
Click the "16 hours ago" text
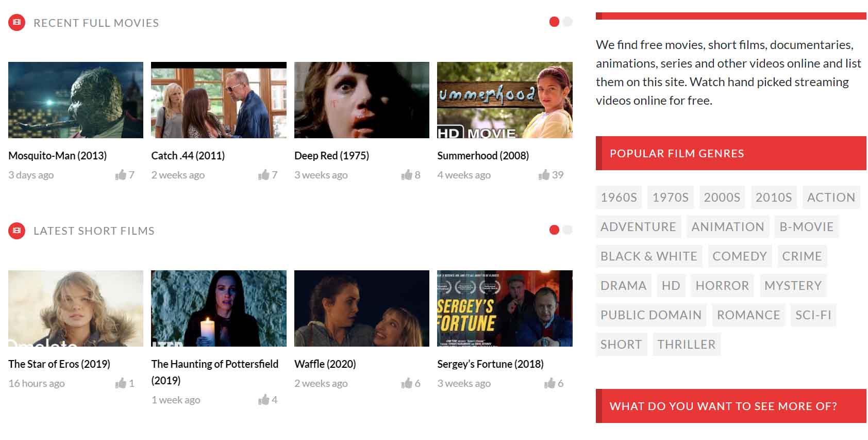(x=37, y=383)
